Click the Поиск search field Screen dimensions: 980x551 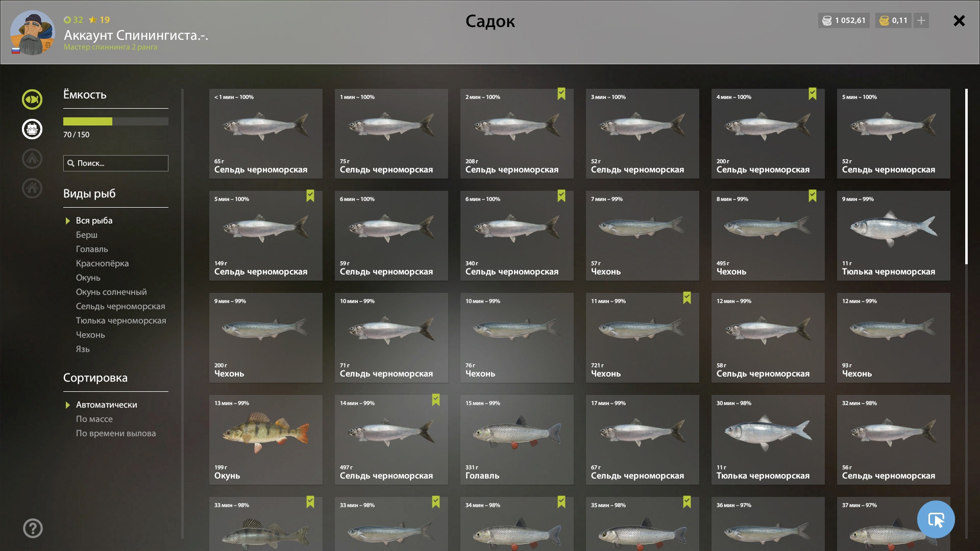click(116, 163)
